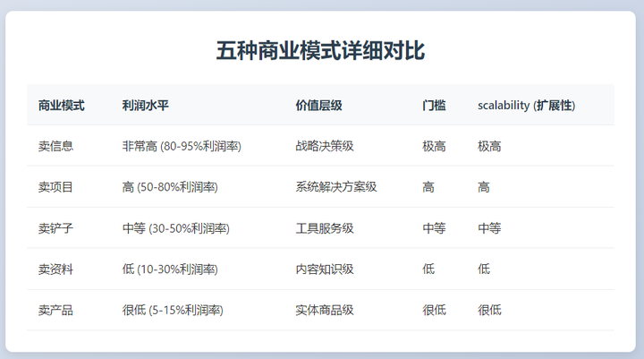Select the 利润水平 column header
This screenshot has width=644, height=359.
(x=146, y=106)
